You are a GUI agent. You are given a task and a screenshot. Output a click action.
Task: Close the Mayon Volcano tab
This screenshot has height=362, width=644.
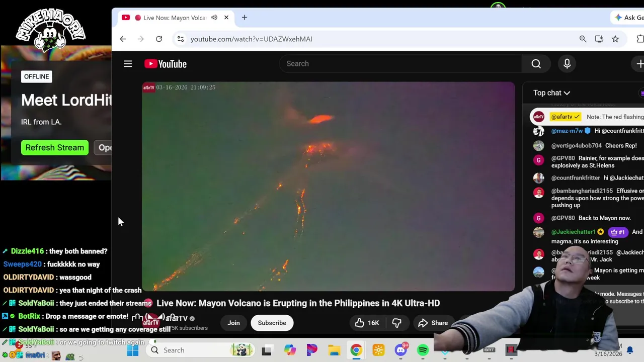(226, 18)
